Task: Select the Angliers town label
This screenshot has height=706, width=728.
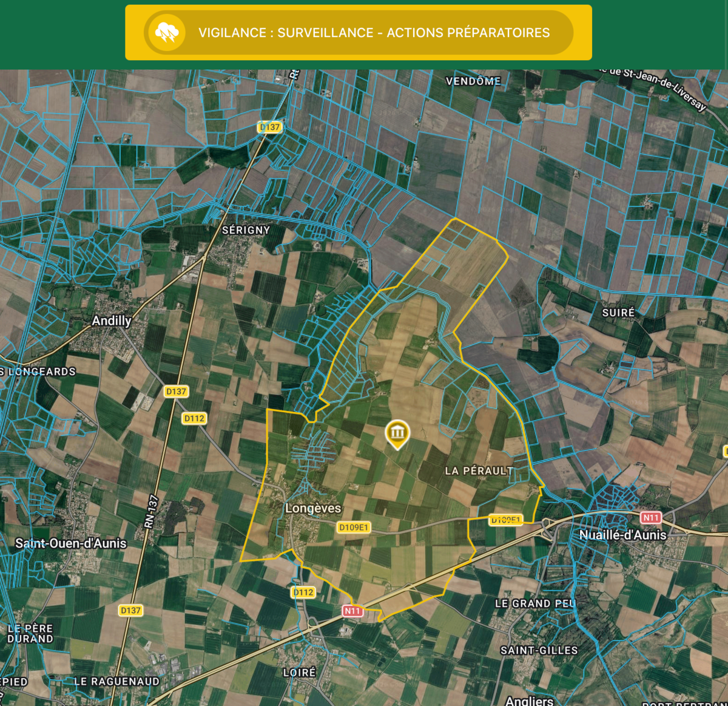Action: coord(530,701)
